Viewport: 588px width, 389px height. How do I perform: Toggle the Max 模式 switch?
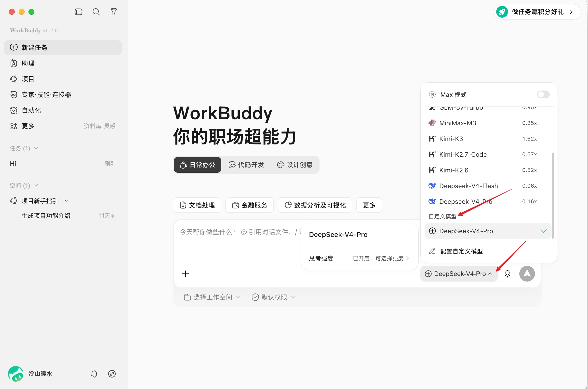[x=543, y=94]
